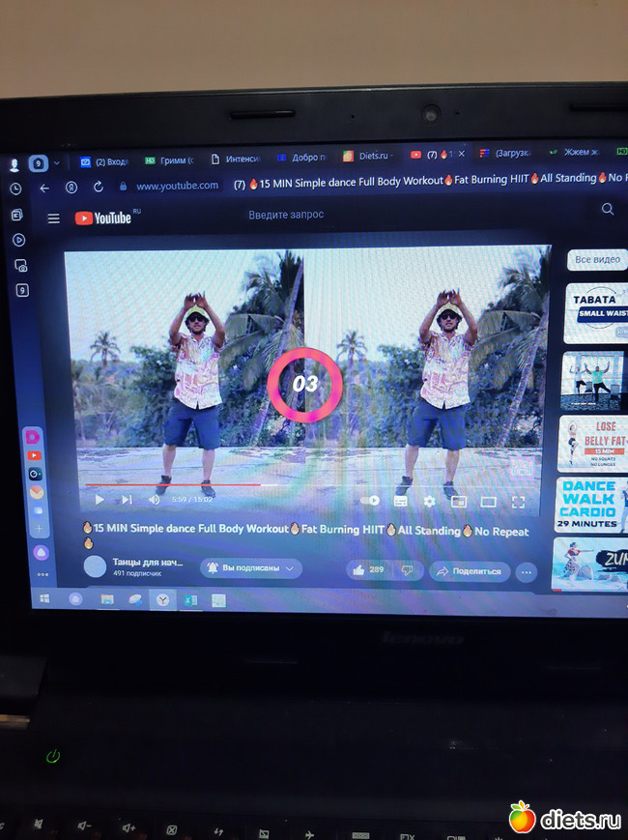Viewport: 628px width, 840px height.
Task: Skip to the next video
Action: [127, 500]
